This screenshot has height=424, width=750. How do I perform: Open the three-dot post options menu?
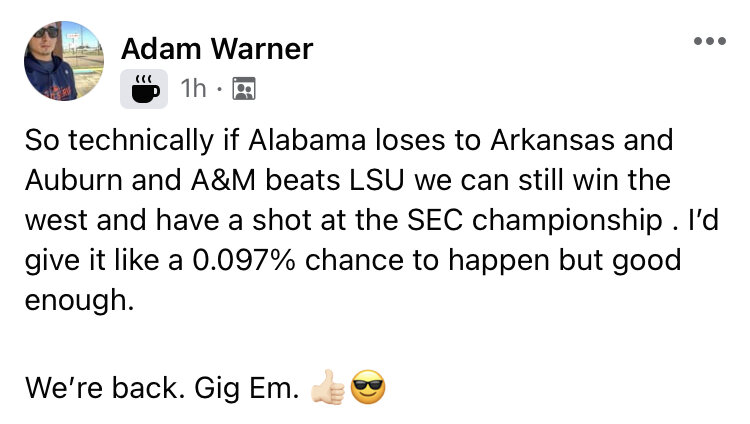tap(709, 41)
